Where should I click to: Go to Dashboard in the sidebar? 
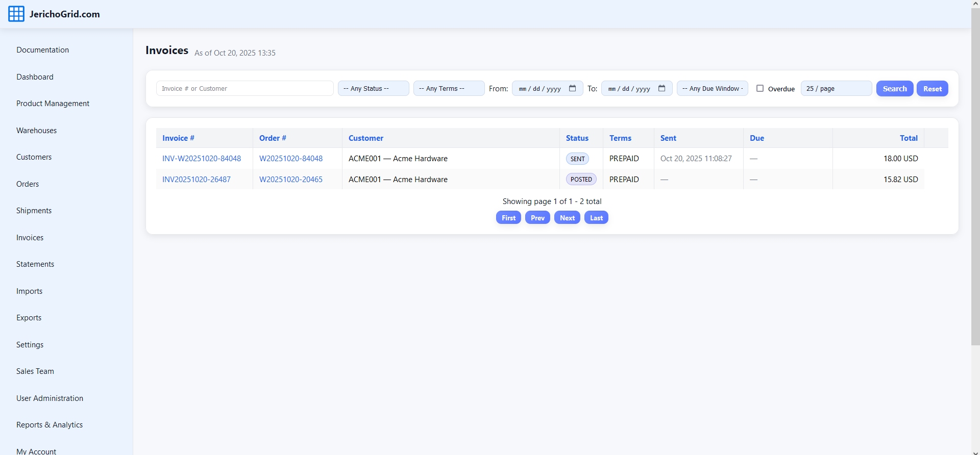coord(35,77)
